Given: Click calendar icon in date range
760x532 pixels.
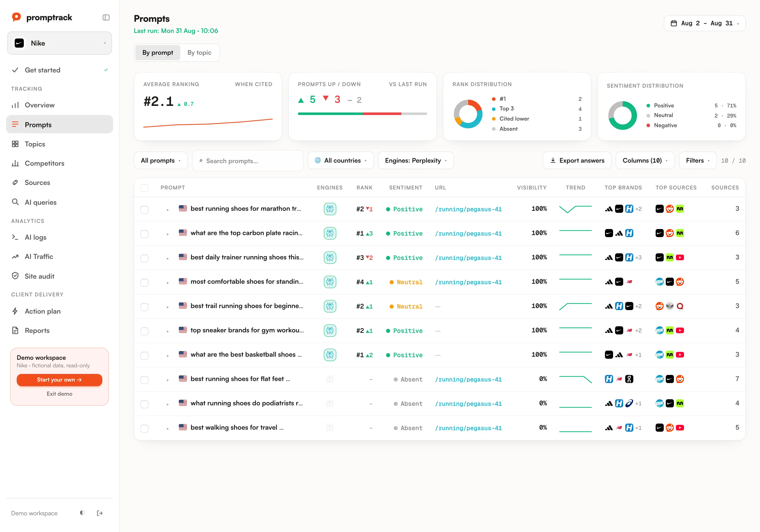Looking at the screenshot, I should pyautogui.click(x=674, y=23).
